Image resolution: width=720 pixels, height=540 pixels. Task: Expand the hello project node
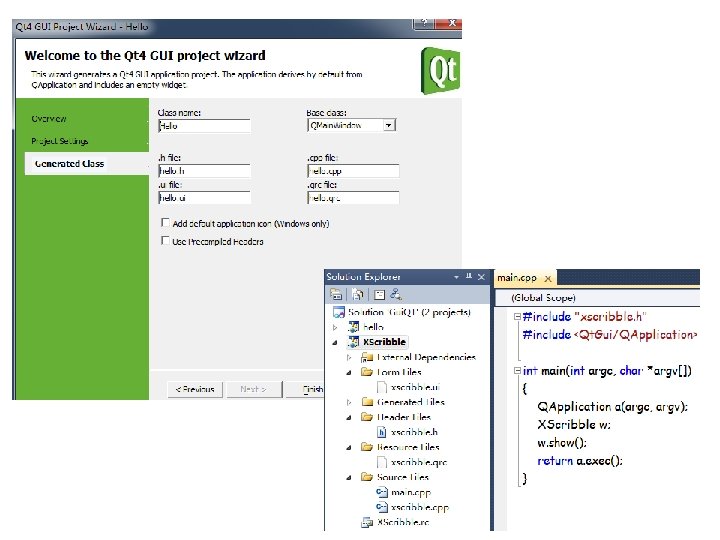pos(335,327)
